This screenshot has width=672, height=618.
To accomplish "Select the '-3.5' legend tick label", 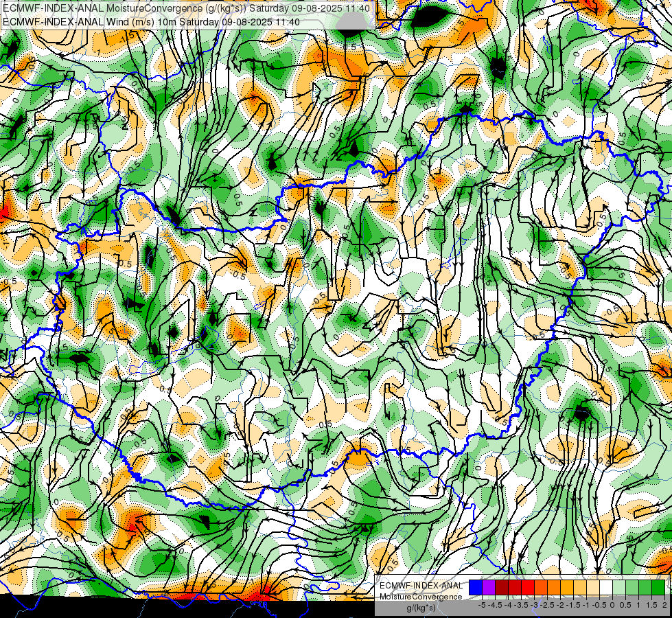I will (x=522, y=605).
